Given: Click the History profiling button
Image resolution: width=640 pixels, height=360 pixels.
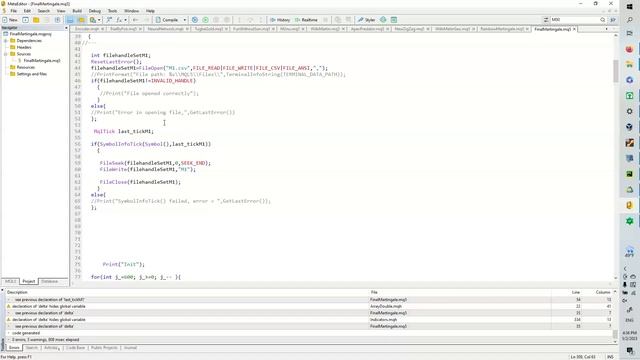Looking at the screenshot, I should click(x=280, y=20).
